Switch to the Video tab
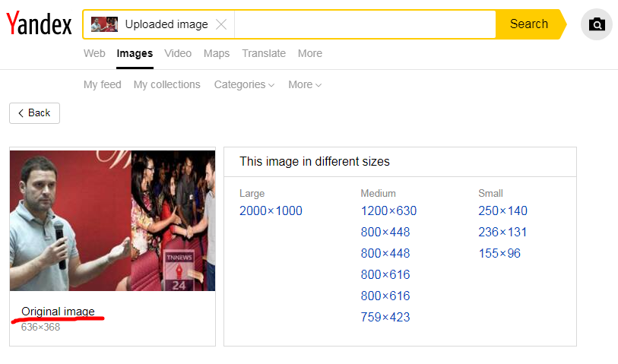This screenshot has height=364, width=618. coord(178,54)
